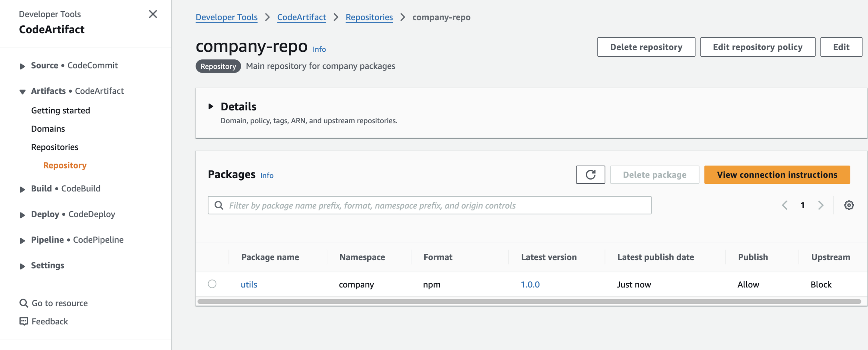
Task: Close the Developer Tools sidebar
Action: click(x=153, y=14)
